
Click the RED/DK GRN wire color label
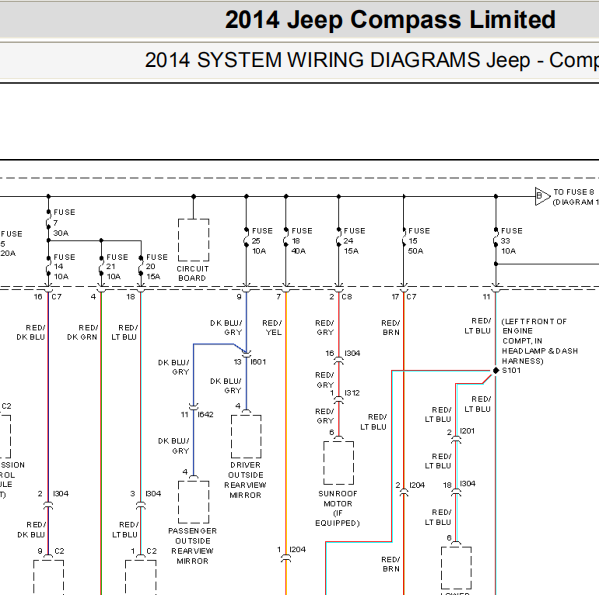pyautogui.click(x=83, y=333)
